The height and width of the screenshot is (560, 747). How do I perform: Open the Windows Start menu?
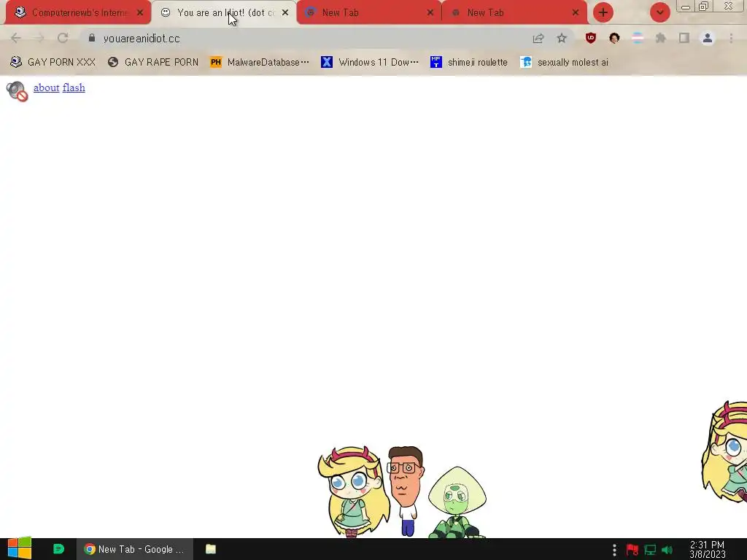[x=20, y=548]
